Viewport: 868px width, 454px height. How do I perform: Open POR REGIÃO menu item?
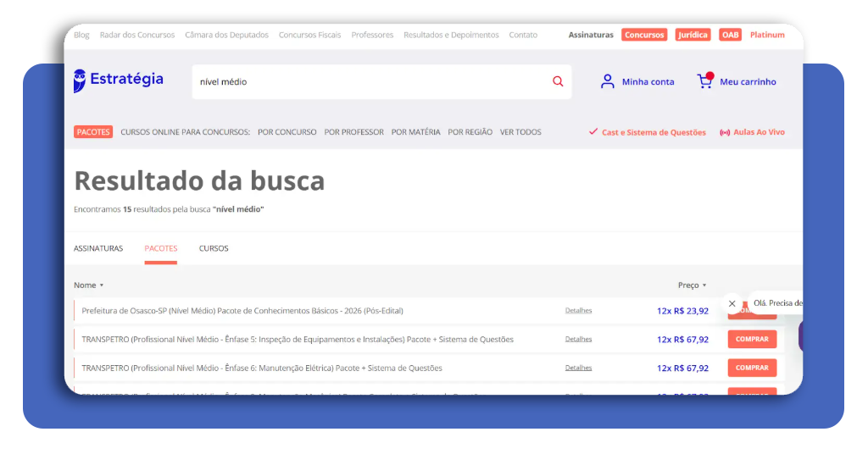pos(470,132)
